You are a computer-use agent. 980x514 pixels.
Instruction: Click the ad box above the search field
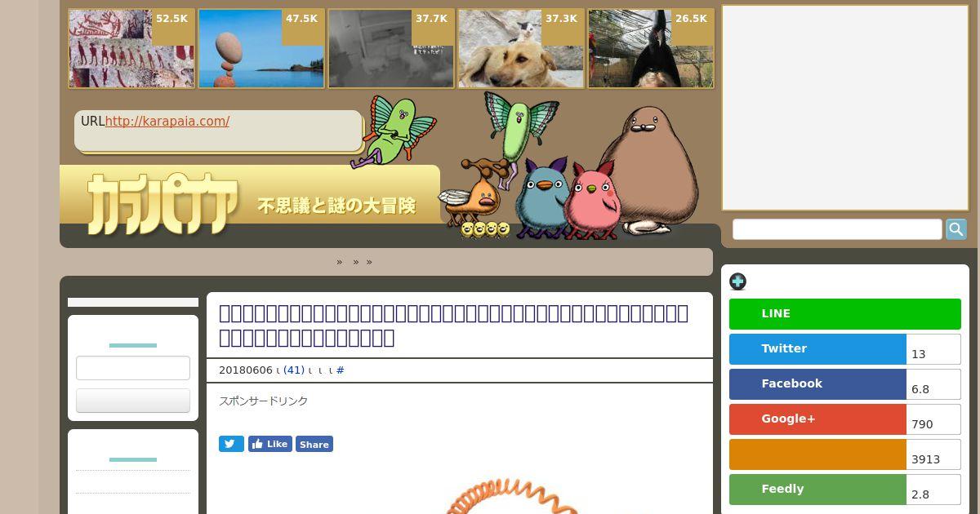tap(845, 108)
